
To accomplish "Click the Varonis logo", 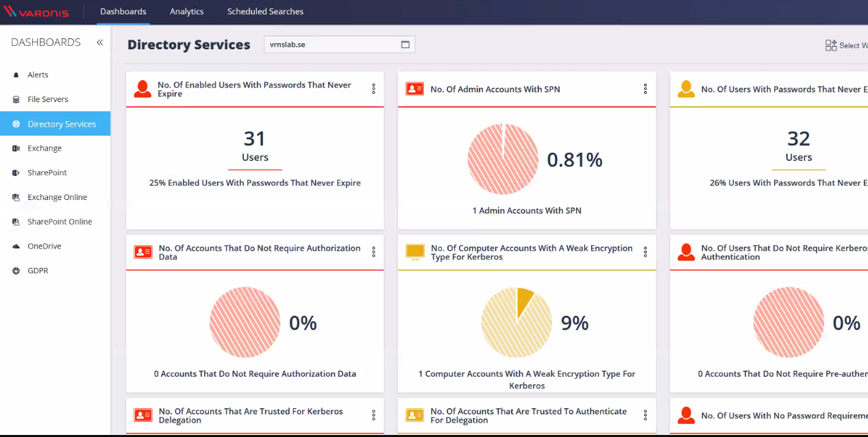I will point(37,12).
